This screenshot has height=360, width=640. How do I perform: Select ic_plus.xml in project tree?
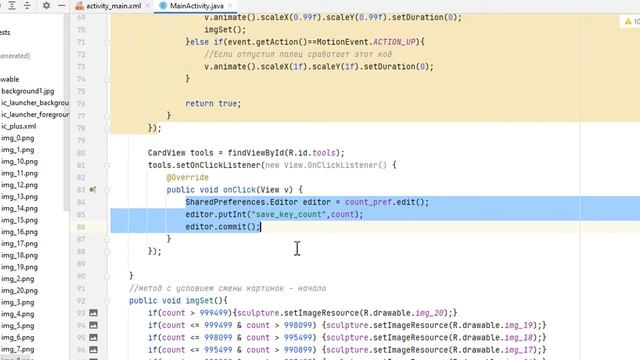tap(19, 127)
